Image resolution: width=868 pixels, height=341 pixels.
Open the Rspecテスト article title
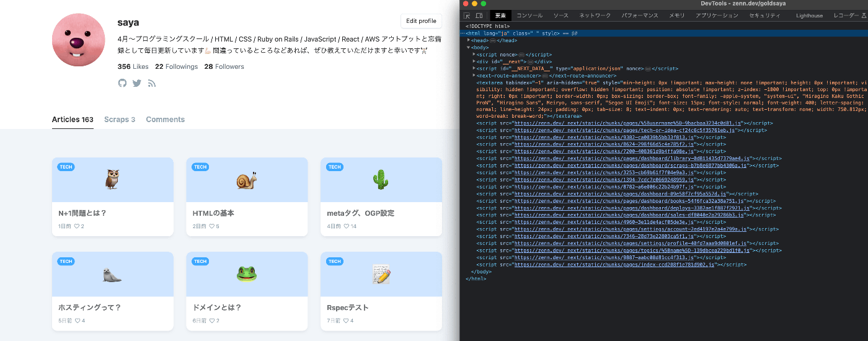click(347, 308)
